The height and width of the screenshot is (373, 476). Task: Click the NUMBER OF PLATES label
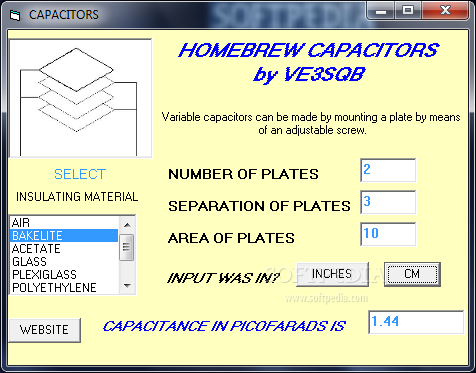point(243,174)
